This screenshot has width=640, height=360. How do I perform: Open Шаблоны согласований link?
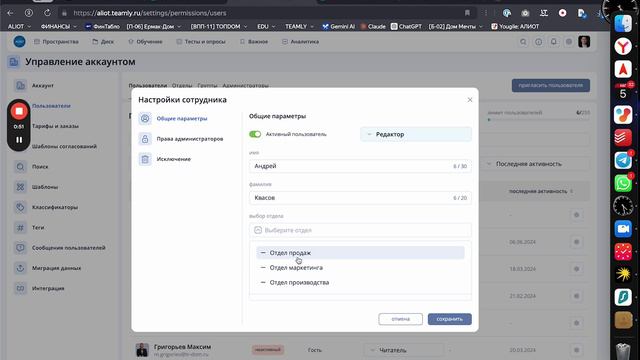click(x=64, y=146)
